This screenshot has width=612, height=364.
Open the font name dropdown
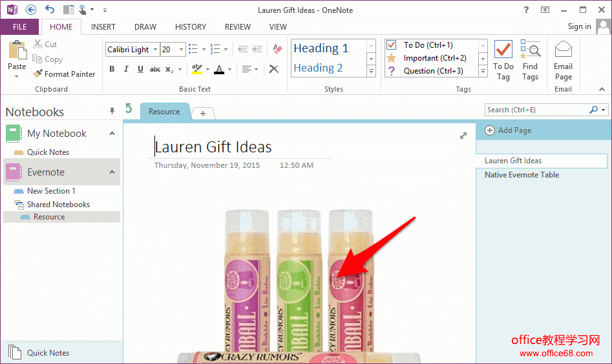[155, 50]
